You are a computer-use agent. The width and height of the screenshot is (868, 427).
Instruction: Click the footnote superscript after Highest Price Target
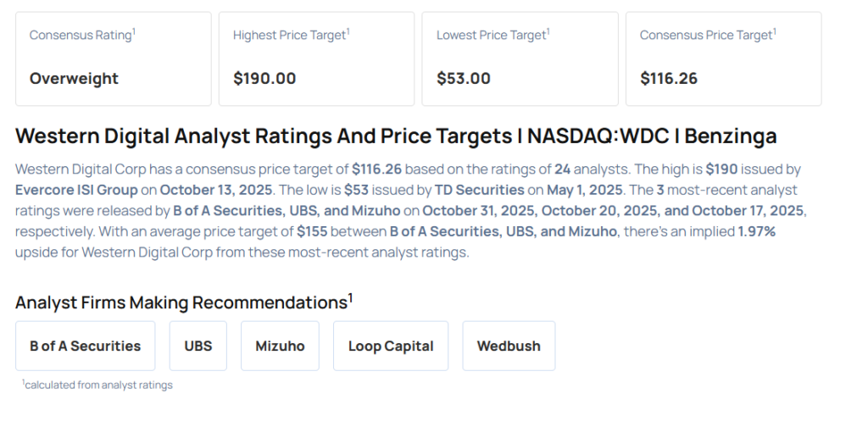(x=348, y=32)
